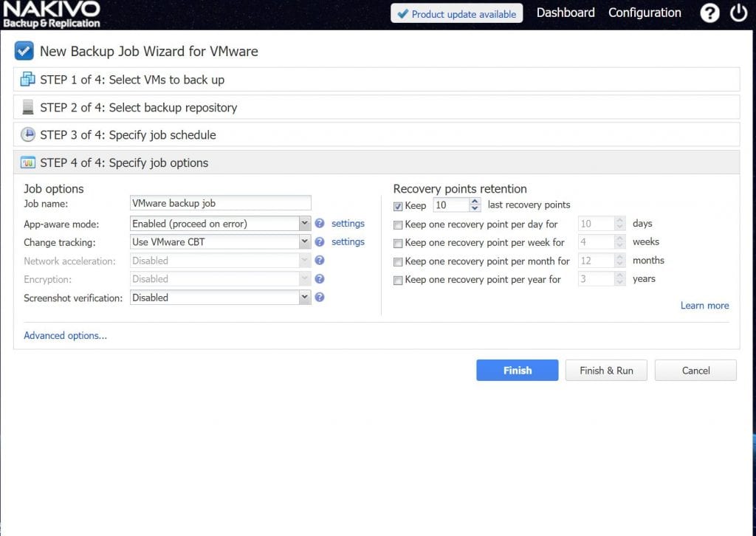Viewport: 756px width, 536px height.
Task: Click help icon next to Screenshot verification
Action: 320,298
